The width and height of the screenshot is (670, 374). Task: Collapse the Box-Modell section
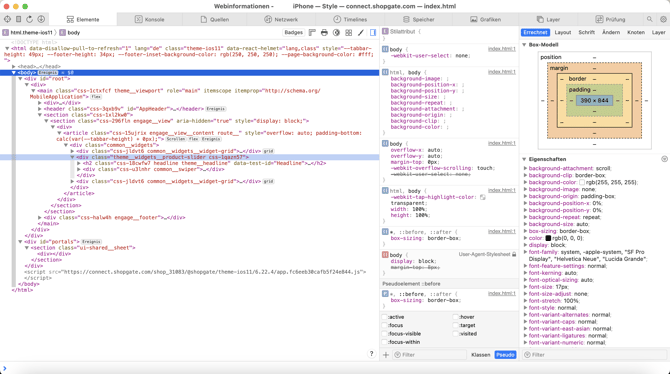click(524, 45)
